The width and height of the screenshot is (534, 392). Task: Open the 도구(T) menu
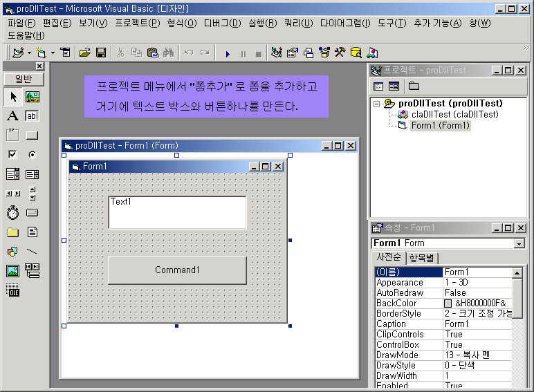point(392,23)
